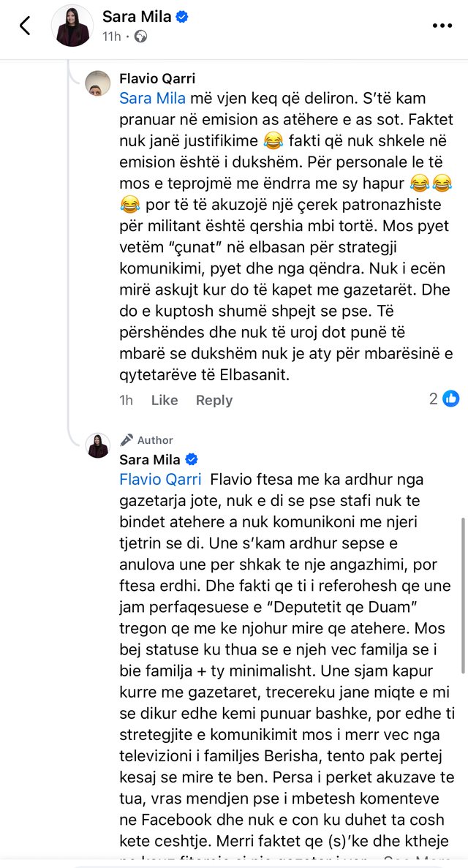View the reaction count of 2
The width and height of the screenshot is (468, 868).
(434, 398)
